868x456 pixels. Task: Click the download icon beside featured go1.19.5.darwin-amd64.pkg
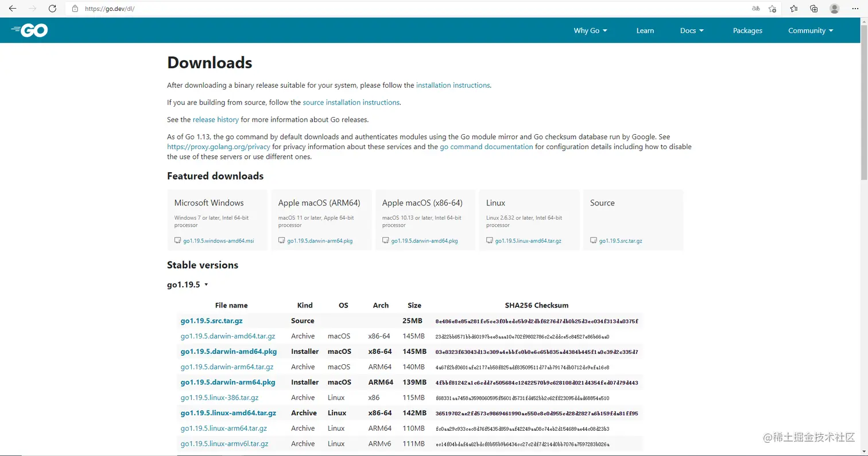click(386, 241)
